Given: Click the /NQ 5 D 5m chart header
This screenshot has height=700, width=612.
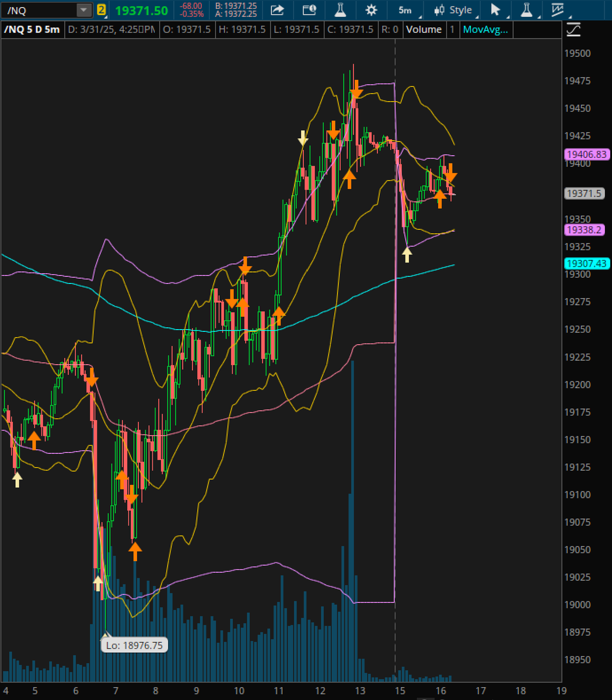Looking at the screenshot, I should [x=32, y=29].
